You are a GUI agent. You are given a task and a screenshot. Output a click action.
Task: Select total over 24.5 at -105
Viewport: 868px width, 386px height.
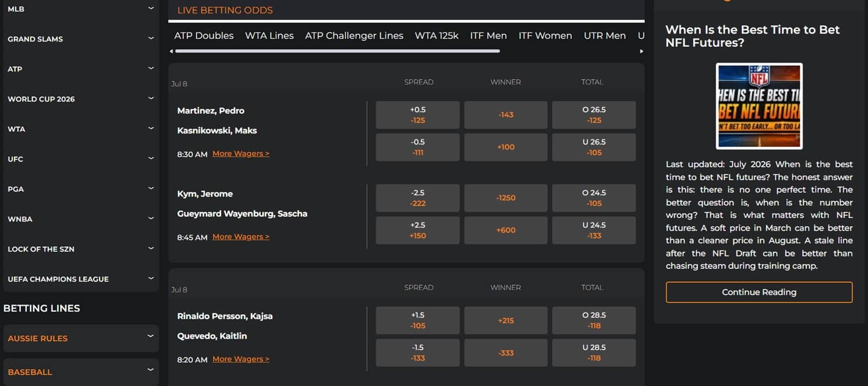coord(594,198)
